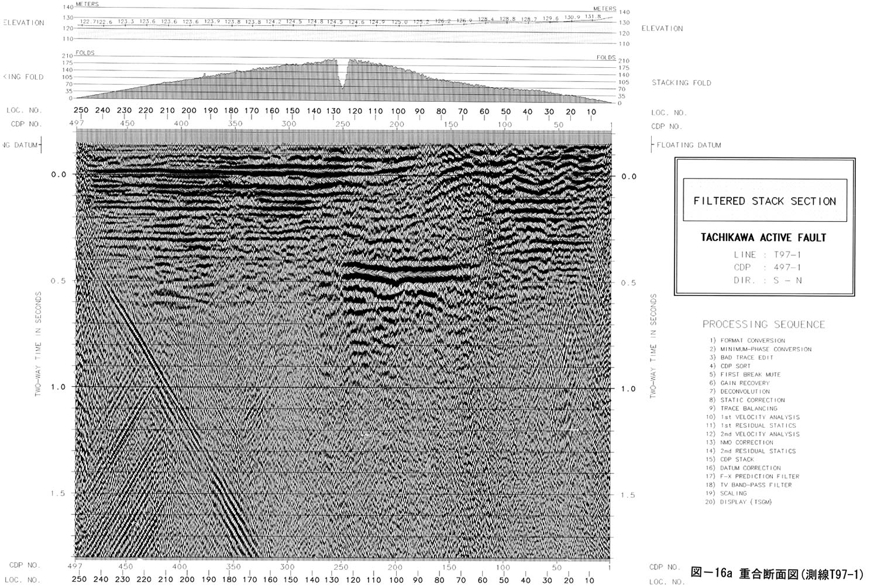This screenshot has height=588, width=874.
Task: Click elevation value '131.8' on the profile
Action: click(x=593, y=16)
